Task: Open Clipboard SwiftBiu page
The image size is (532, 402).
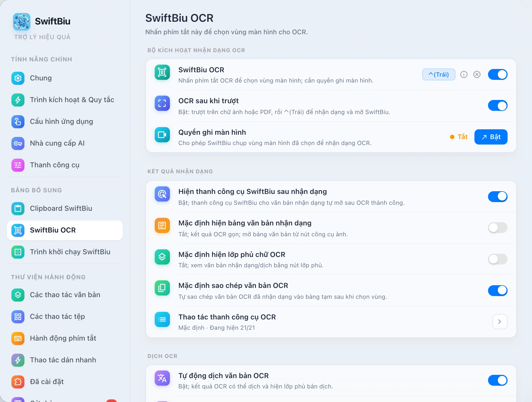Action: coord(65,209)
